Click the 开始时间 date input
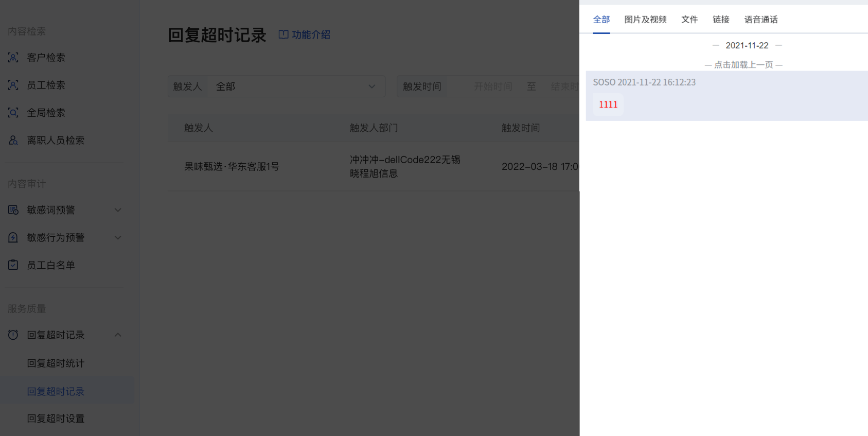 coord(493,86)
